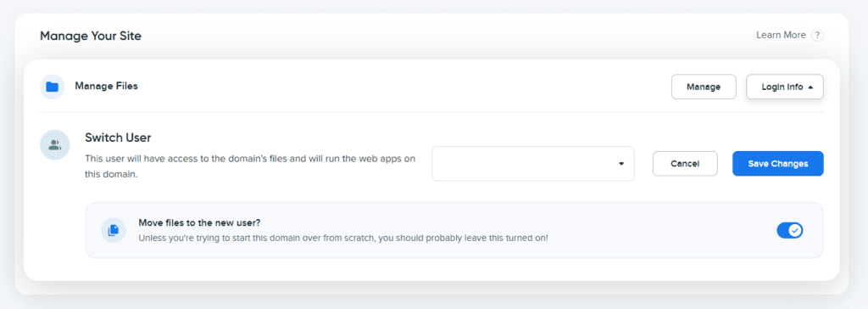The image size is (868, 309).
Task: Click the Manage button
Action: pyautogui.click(x=704, y=87)
